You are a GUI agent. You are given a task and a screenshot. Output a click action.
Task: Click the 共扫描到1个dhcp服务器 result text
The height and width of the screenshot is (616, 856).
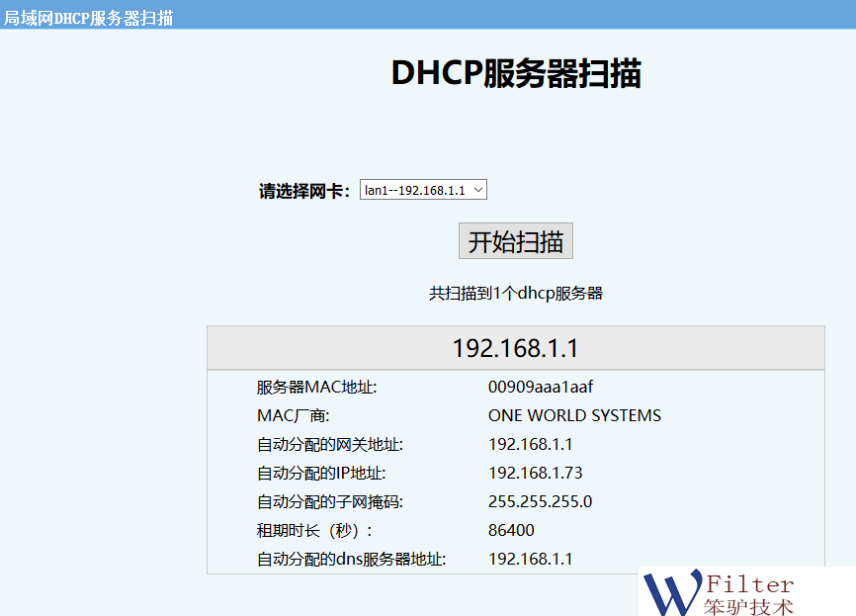pos(515,294)
